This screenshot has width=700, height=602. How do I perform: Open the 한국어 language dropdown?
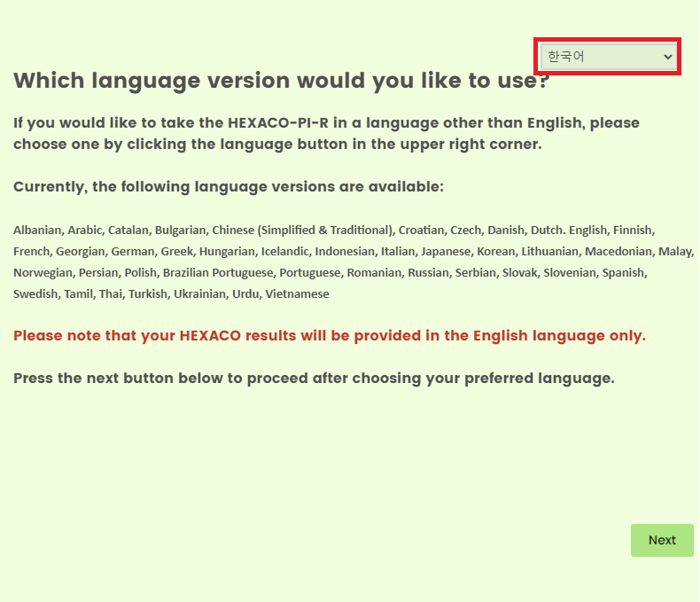(608, 57)
